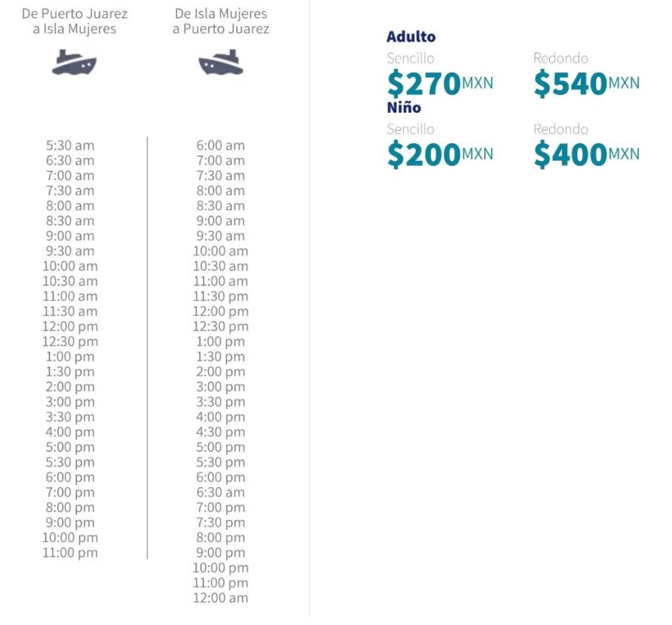This screenshot has height=625, width=672.
Task: Click the $200 MXN child single price
Action: pos(440,154)
